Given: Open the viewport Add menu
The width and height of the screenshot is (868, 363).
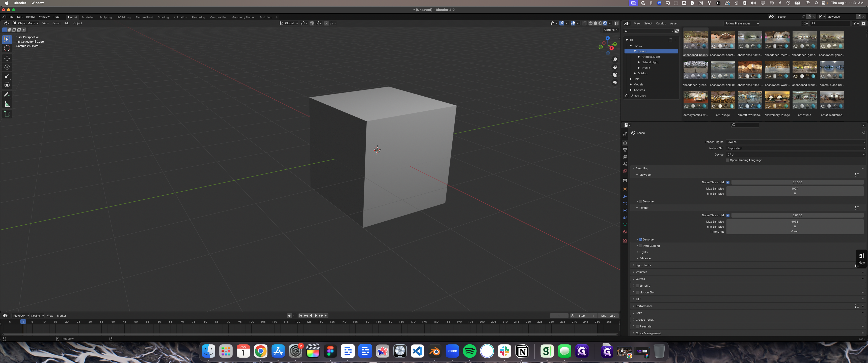Looking at the screenshot, I should click(67, 23).
